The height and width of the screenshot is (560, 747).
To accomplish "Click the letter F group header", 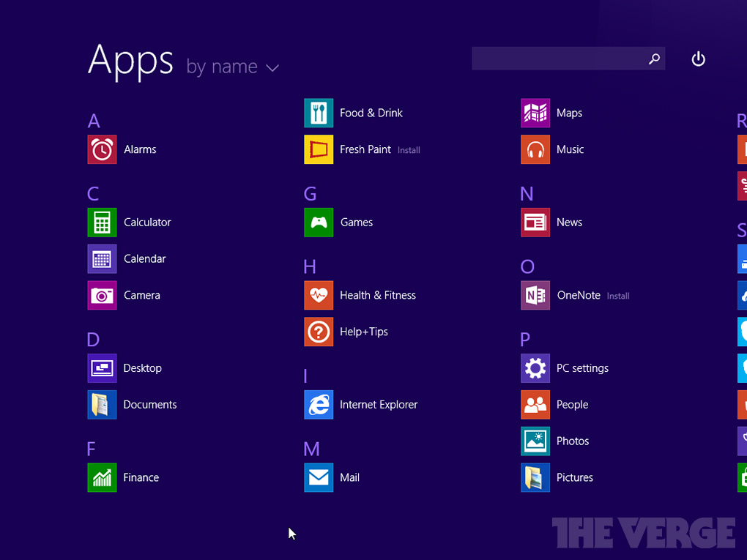I will pos(92,449).
